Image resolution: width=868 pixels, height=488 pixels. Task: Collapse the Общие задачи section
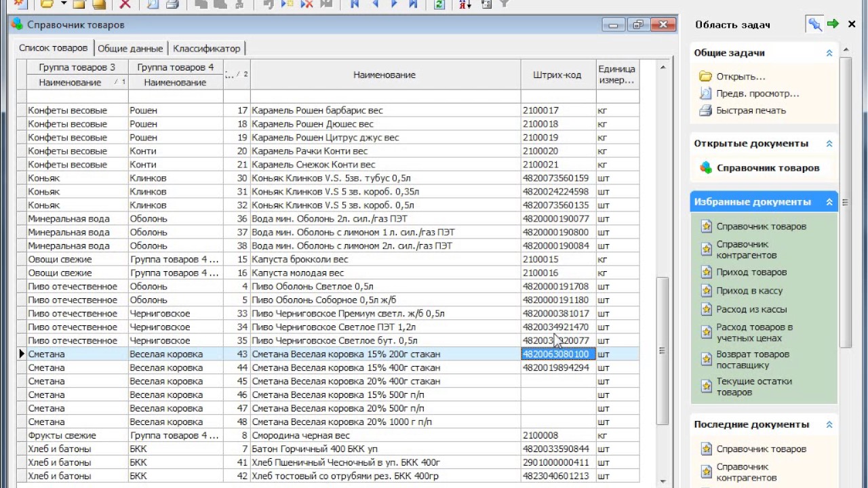tap(829, 53)
